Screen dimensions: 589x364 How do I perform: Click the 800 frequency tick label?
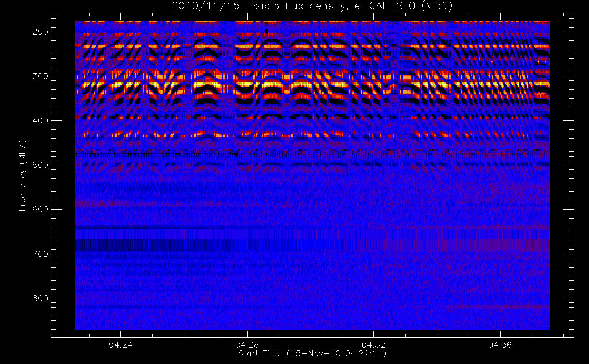(x=40, y=298)
